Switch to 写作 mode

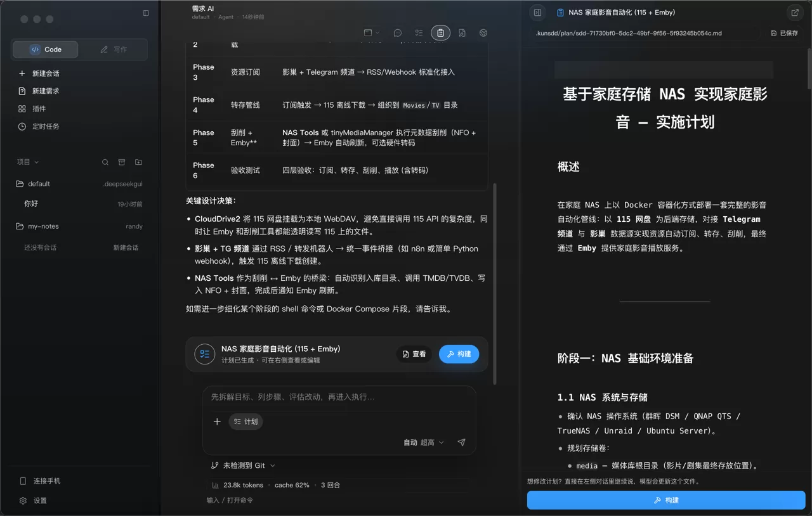point(114,49)
